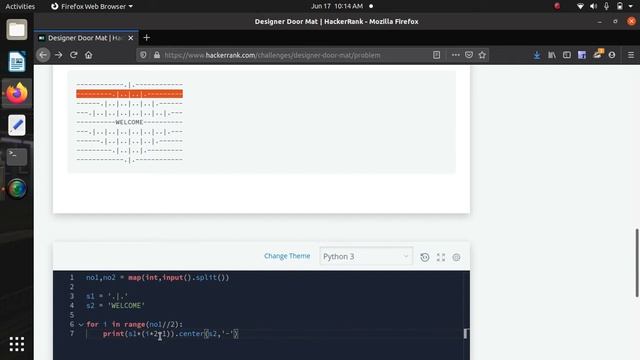Open the downloads panel
This screenshot has height=360, width=640.
[537, 55]
